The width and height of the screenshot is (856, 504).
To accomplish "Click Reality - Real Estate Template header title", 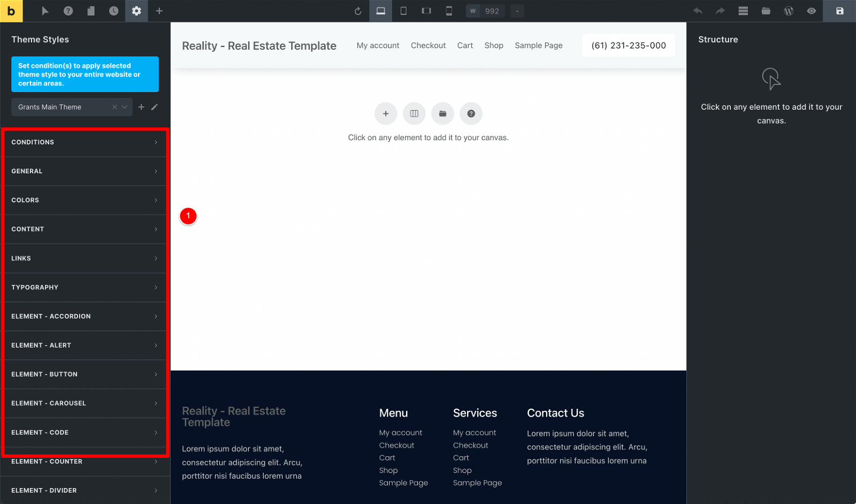I will [259, 46].
